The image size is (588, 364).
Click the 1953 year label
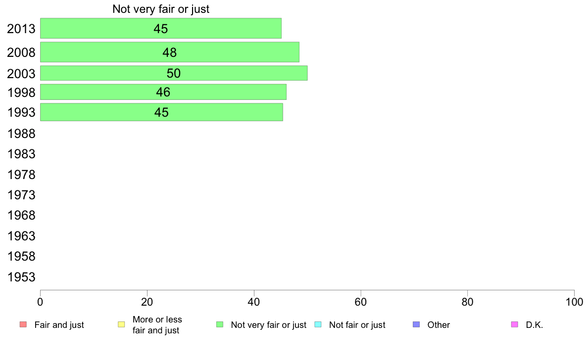click(x=21, y=277)
